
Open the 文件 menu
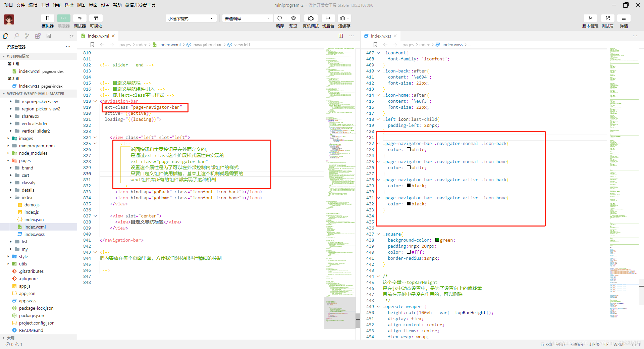(x=21, y=5)
